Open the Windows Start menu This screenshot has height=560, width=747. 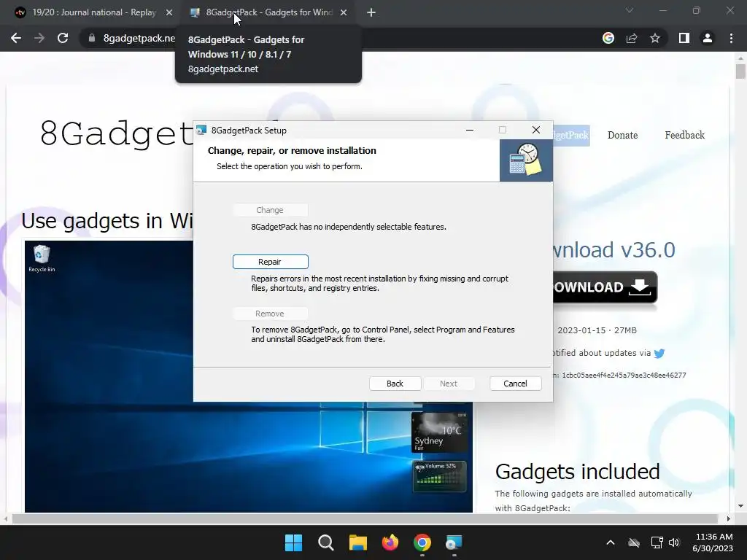(x=293, y=542)
